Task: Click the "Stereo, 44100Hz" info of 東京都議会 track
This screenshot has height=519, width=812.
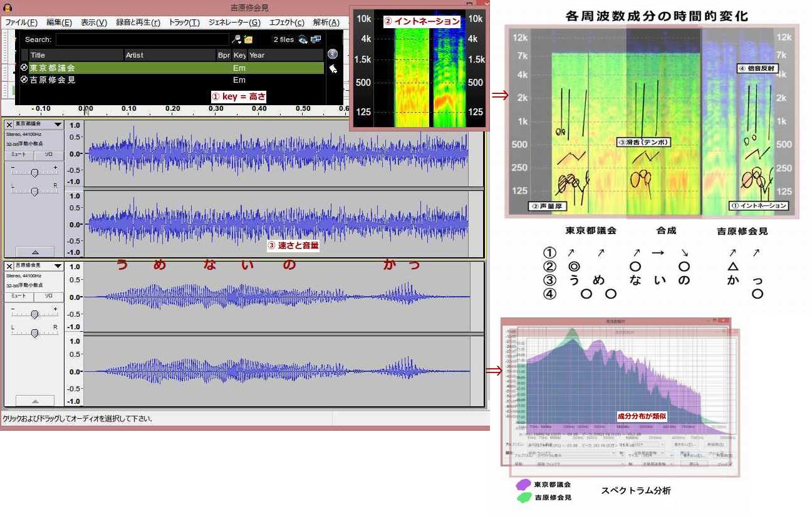Action: (23, 134)
